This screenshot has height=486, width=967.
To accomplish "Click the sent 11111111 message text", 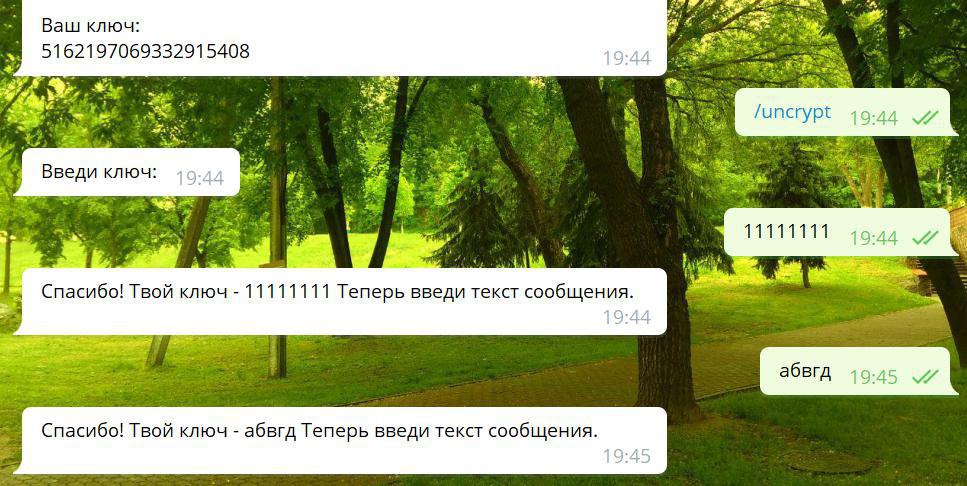I will [786, 232].
